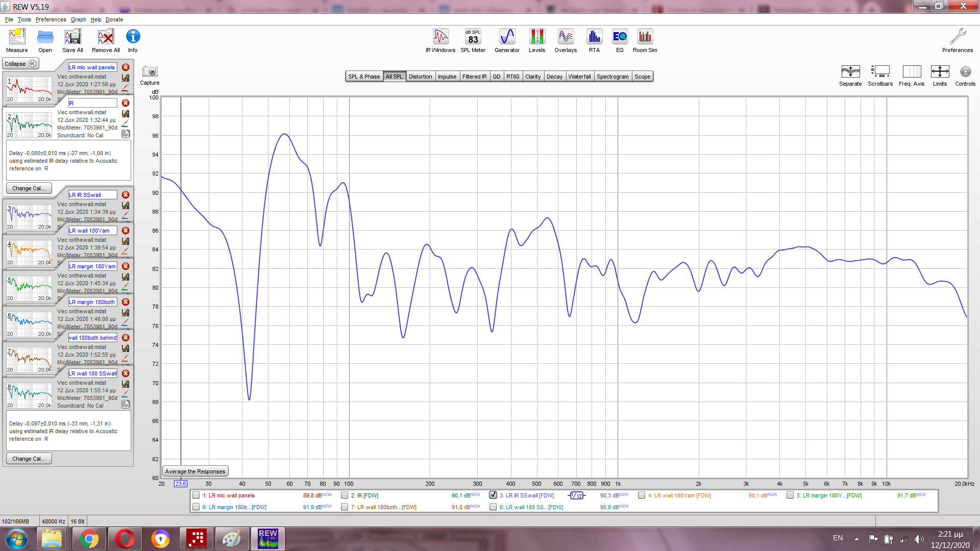The height and width of the screenshot is (551, 980).
Task: Switch to the Distortion tab
Action: coord(420,77)
